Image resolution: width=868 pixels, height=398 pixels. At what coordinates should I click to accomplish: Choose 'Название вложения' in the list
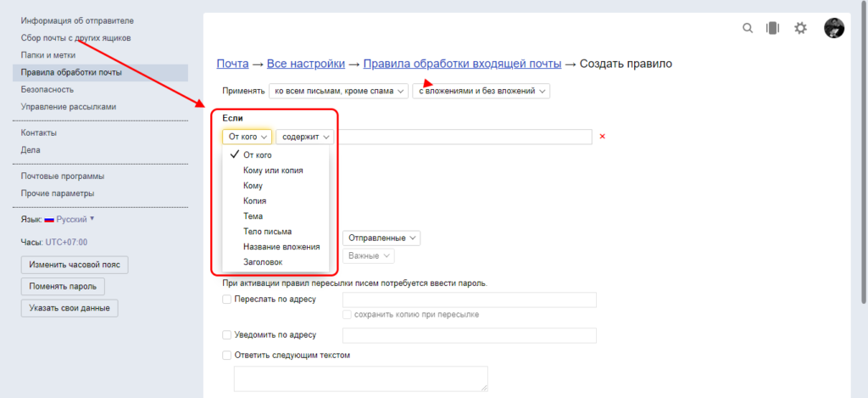(x=281, y=247)
